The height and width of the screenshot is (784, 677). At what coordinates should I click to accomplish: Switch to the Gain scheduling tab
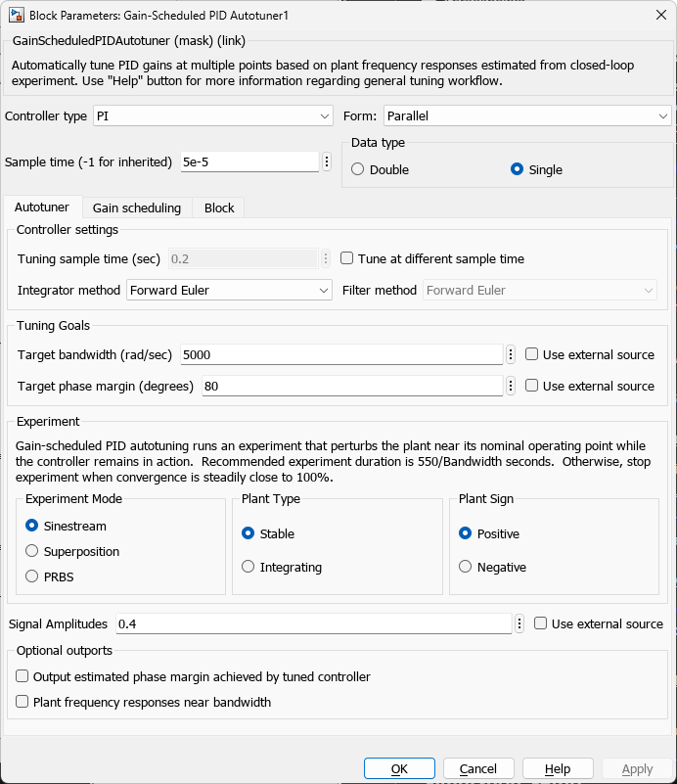pyautogui.click(x=136, y=208)
